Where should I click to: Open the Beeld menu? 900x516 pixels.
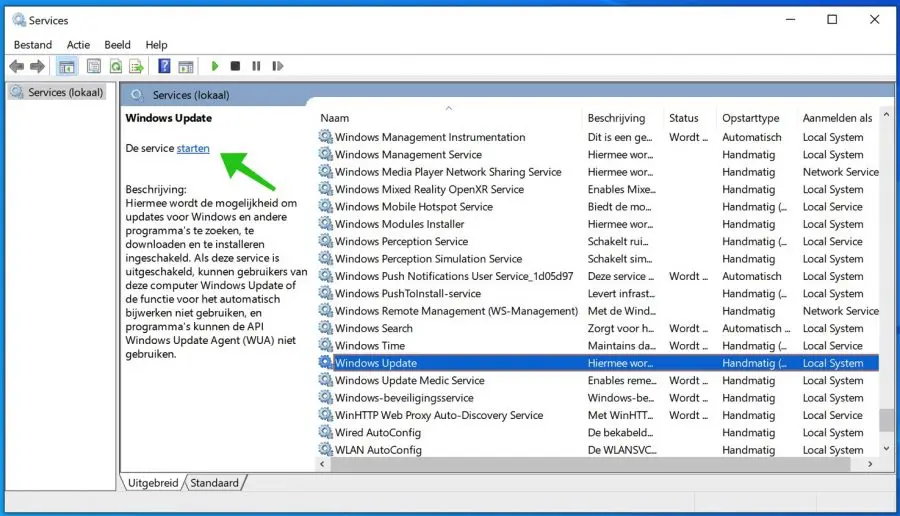point(117,45)
